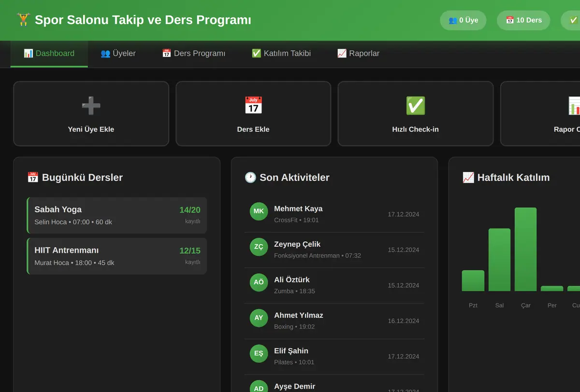Click the name Elif Şahin in activities

coord(291,351)
